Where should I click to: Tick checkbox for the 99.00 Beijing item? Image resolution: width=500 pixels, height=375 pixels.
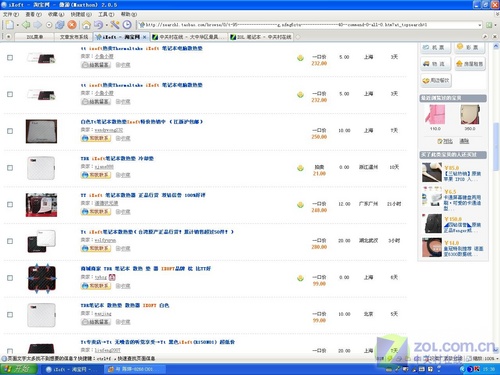(10, 314)
